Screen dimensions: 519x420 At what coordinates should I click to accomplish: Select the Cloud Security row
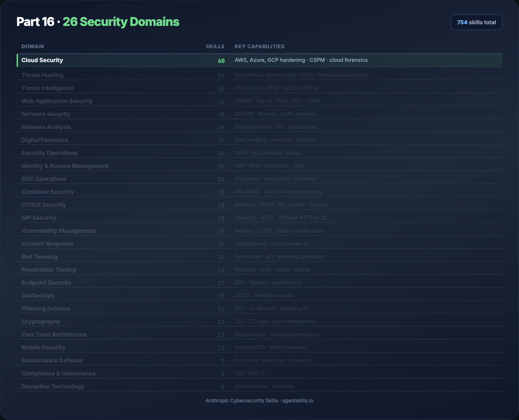click(x=259, y=60)
